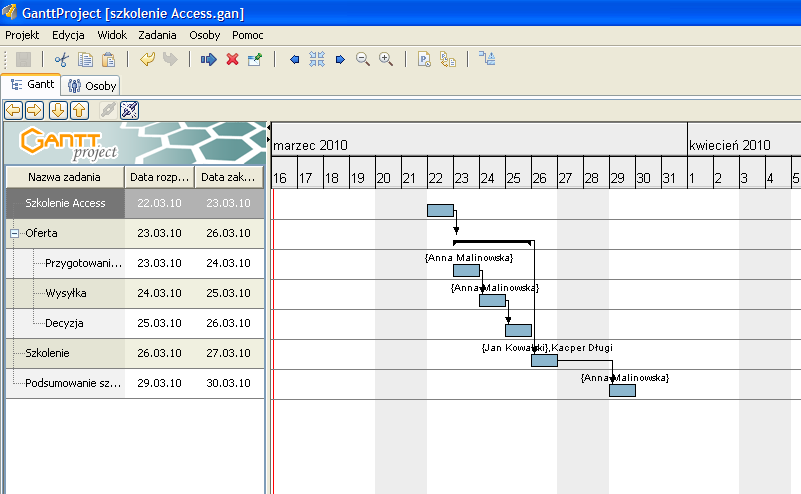Click the Unlink tasks icon

pos(129,110)
